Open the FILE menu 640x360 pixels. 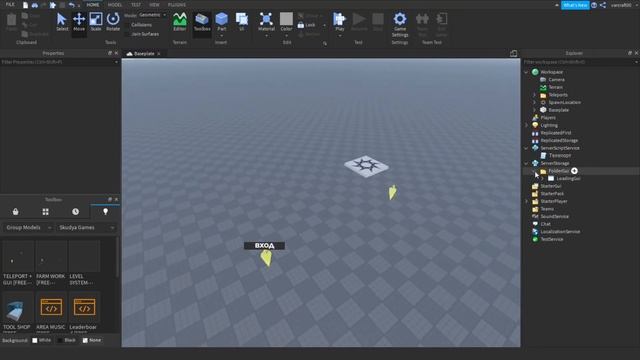10,4
